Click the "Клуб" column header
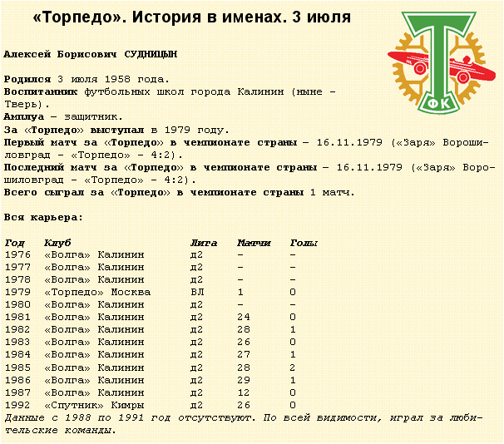This screenshot has width=504, height=444. pyautogui.click(x=57, y=243)
